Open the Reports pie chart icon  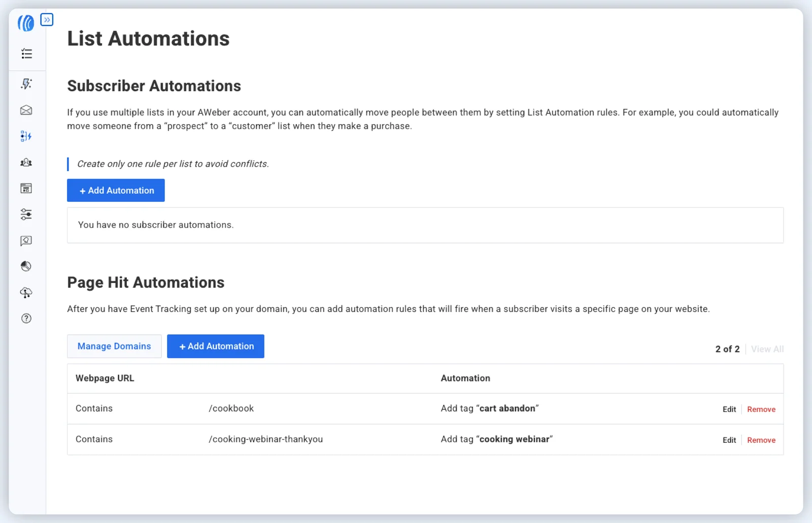(26, 266)
